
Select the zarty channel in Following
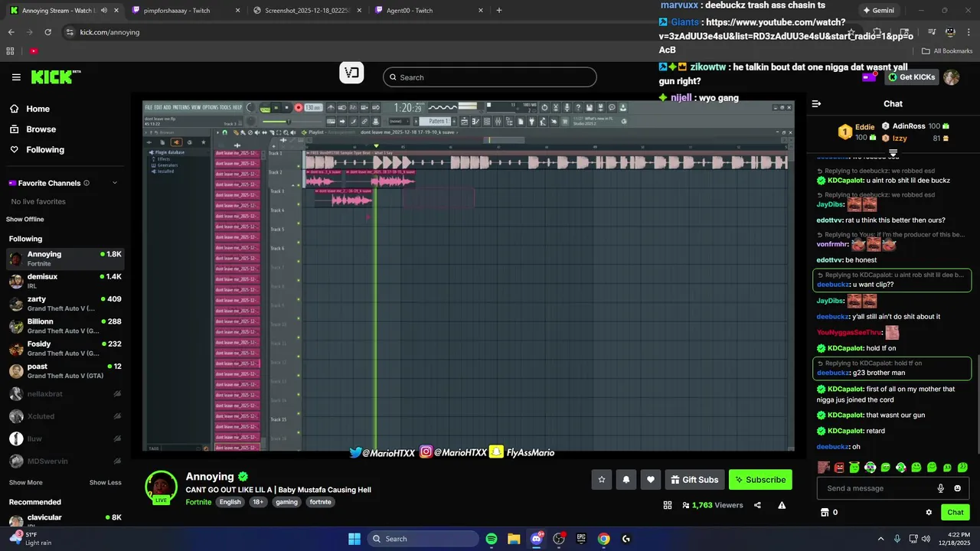[x=65, y=304]
